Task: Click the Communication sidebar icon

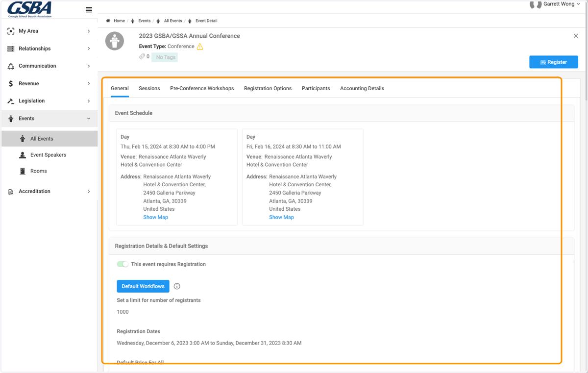Action: coord(11,66)
